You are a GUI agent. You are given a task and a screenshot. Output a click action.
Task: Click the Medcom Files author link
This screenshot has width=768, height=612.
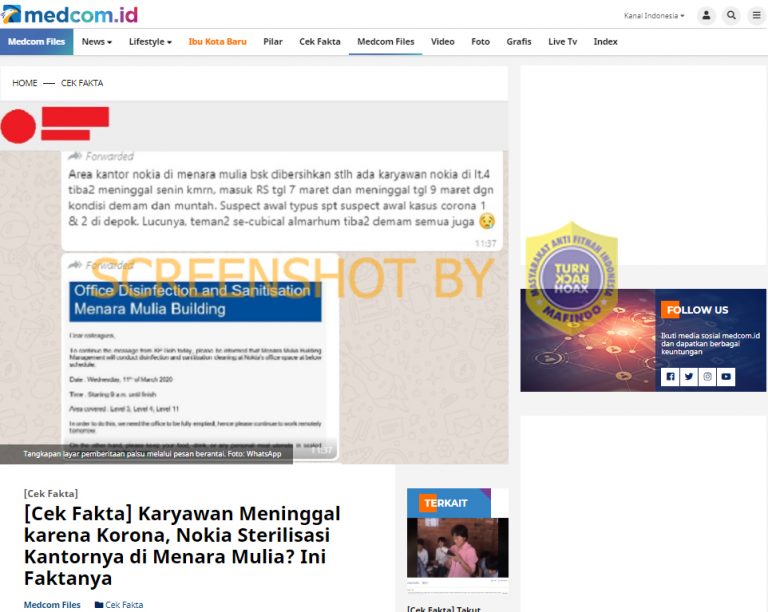click(x=52, y=605)
